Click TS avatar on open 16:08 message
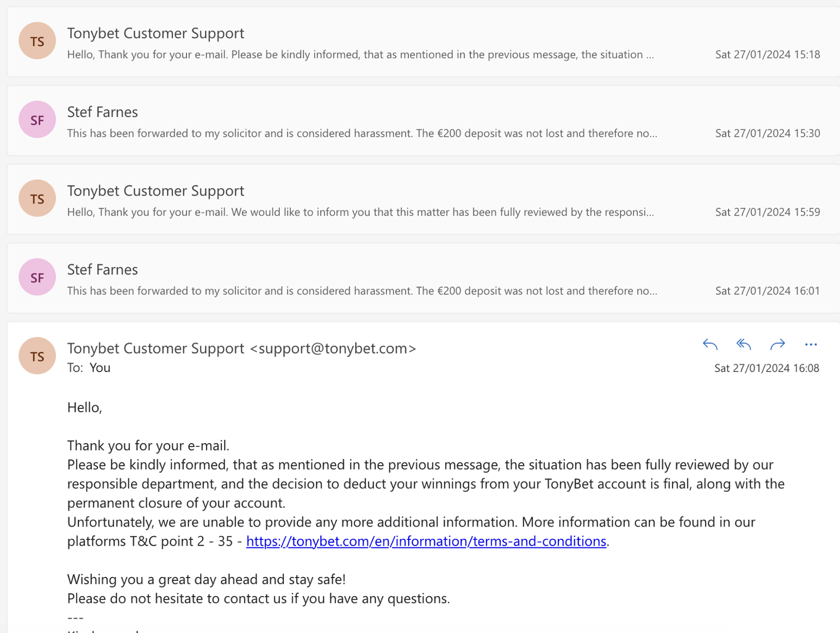840x633 pixels. (37, 356)
